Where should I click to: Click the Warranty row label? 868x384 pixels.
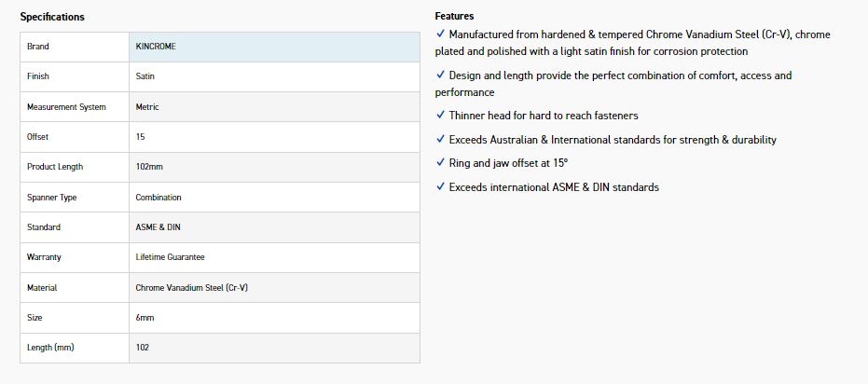click(x=45, y=257)
